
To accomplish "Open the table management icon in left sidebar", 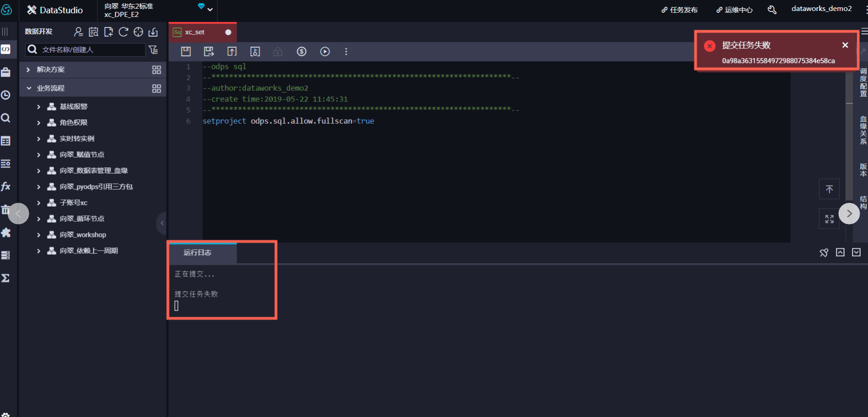I will pos(6,141).
